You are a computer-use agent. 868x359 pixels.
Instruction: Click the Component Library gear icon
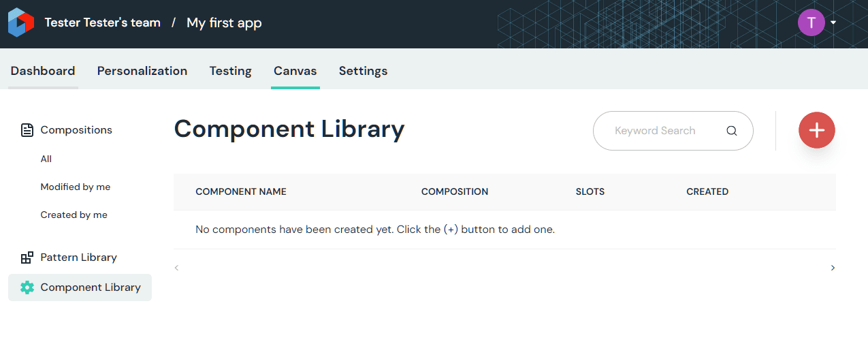click(x=27, y=287)
